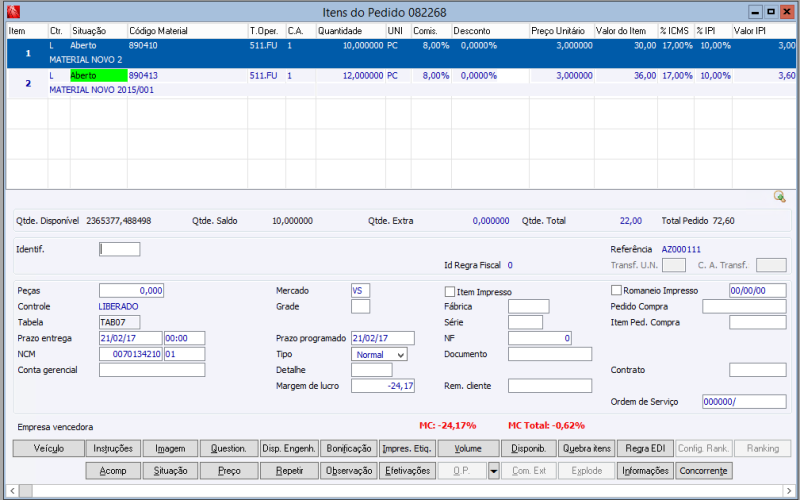Toggle the Item Impresso checkbox
The width and height of the screenshot is (800, 500).
(x=449, y=291)
